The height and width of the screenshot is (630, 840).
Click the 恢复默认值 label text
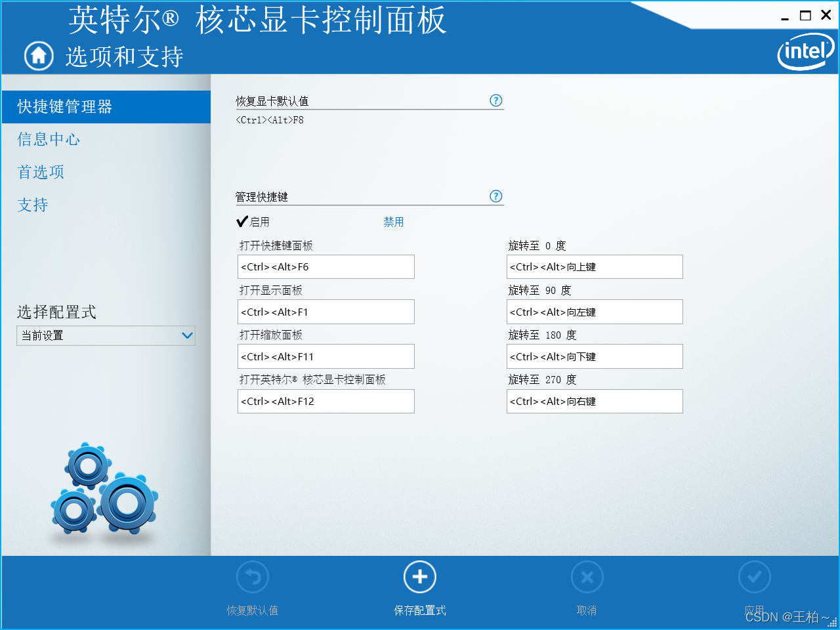[x=253, y=610]
